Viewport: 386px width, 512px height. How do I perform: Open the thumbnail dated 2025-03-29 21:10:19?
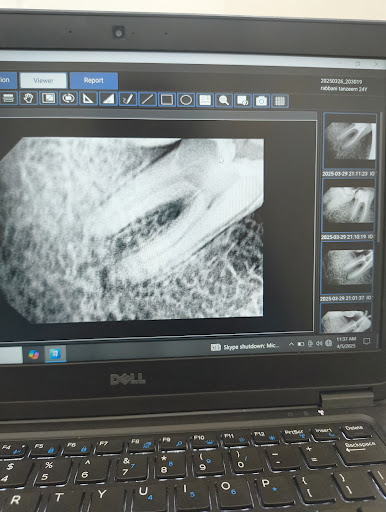349,205
